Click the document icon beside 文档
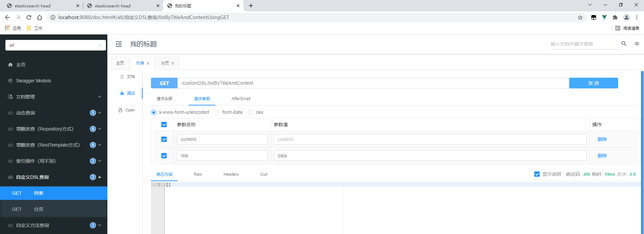This screenshot has width=644, height=234. coord(122,77)
